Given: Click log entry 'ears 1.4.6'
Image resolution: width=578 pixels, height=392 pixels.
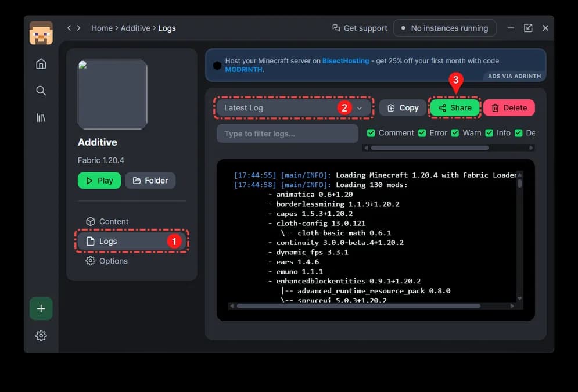Looking at the screenshot, I should (x=297, y=262).
